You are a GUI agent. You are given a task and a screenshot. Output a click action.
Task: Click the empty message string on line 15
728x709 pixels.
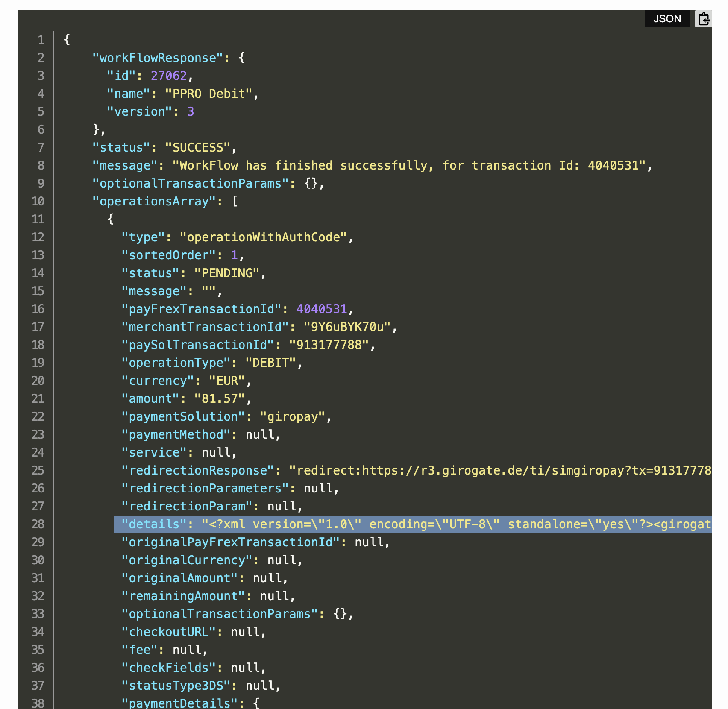[209, 291]
